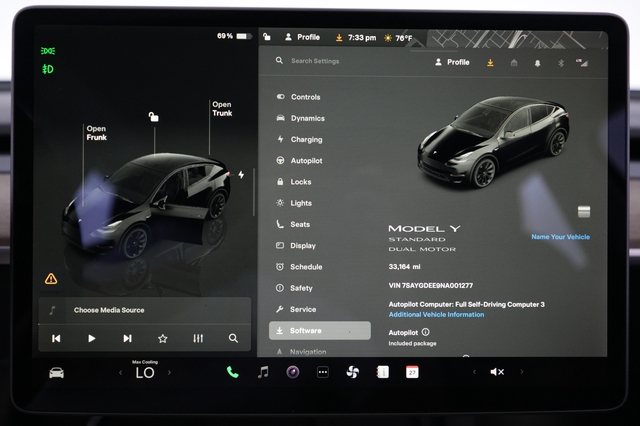This screenshot has height=426, width=640.
Task: Tap the muted speaker icon
Action: pos(497,372)
